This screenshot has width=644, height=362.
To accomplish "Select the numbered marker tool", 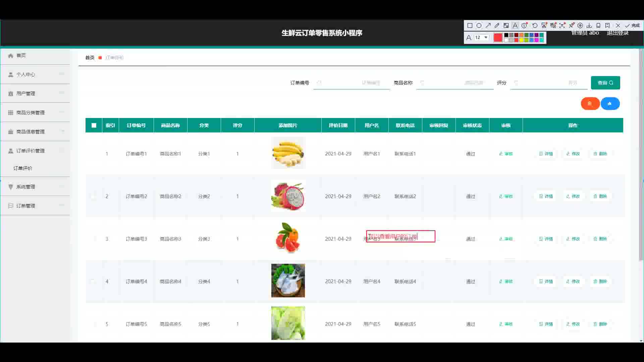I will point(525,25).
